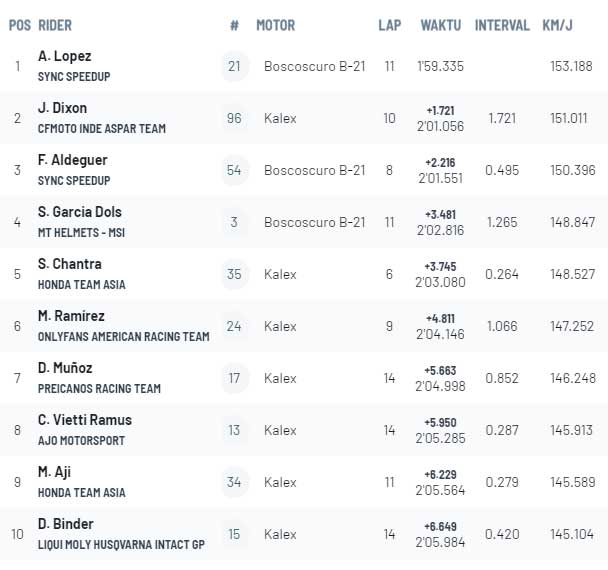Click the number 35 badge for S. Chantra

[234, 274]
